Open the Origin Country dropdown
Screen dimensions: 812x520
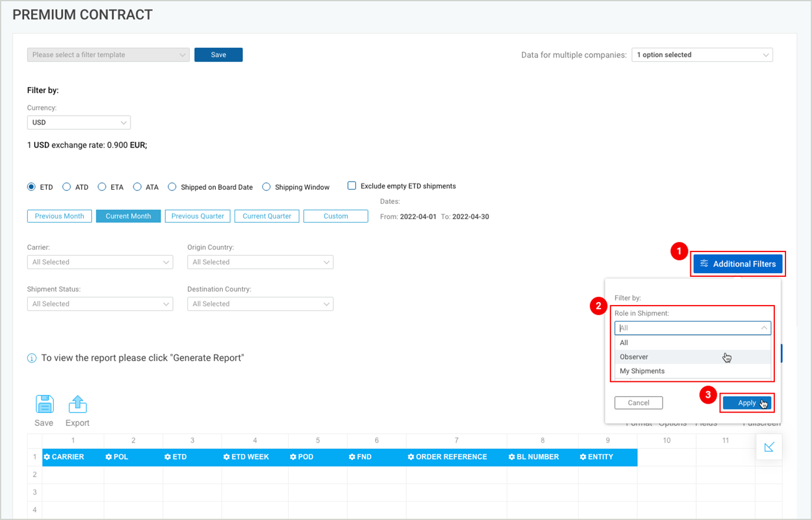coord(260,262)
